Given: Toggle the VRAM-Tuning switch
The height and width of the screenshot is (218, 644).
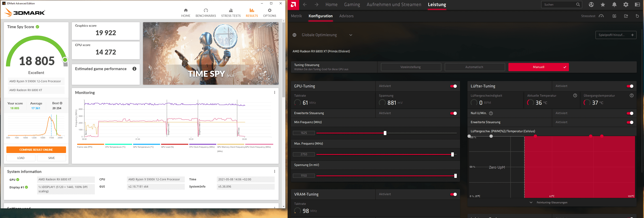Looking at the screenshot, I should (453, 194).
